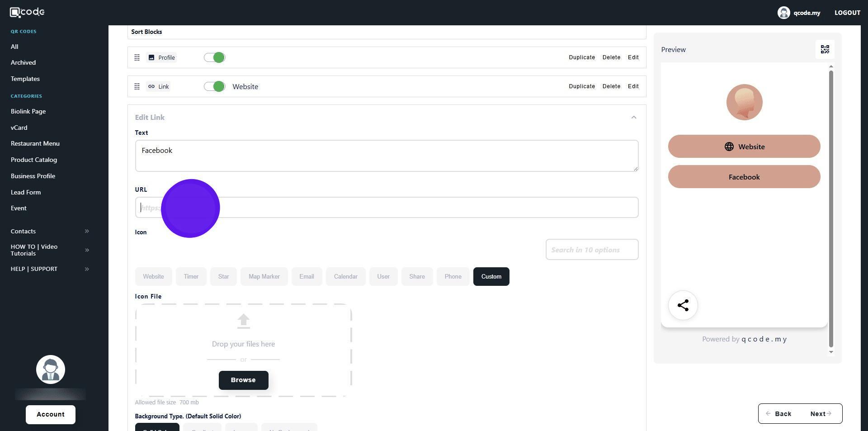Screen dimensions: 868x431
Task: Open the Templates page
Action: [25, 79]
